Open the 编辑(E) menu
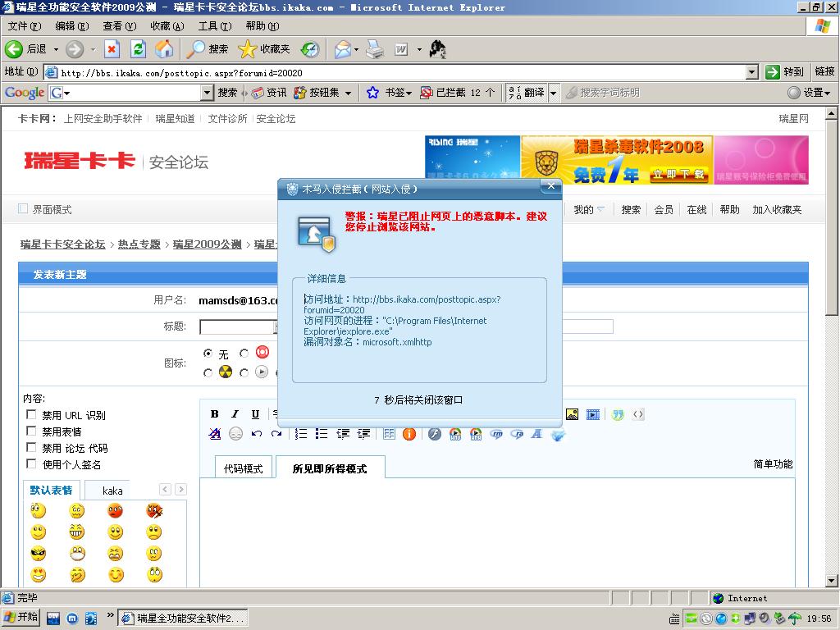This screenshot has width=840, height=630. coord(72,25)
